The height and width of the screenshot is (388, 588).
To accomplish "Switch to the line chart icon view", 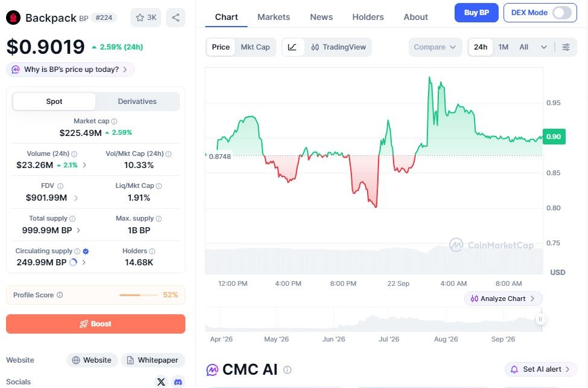I will coord(293,47).
